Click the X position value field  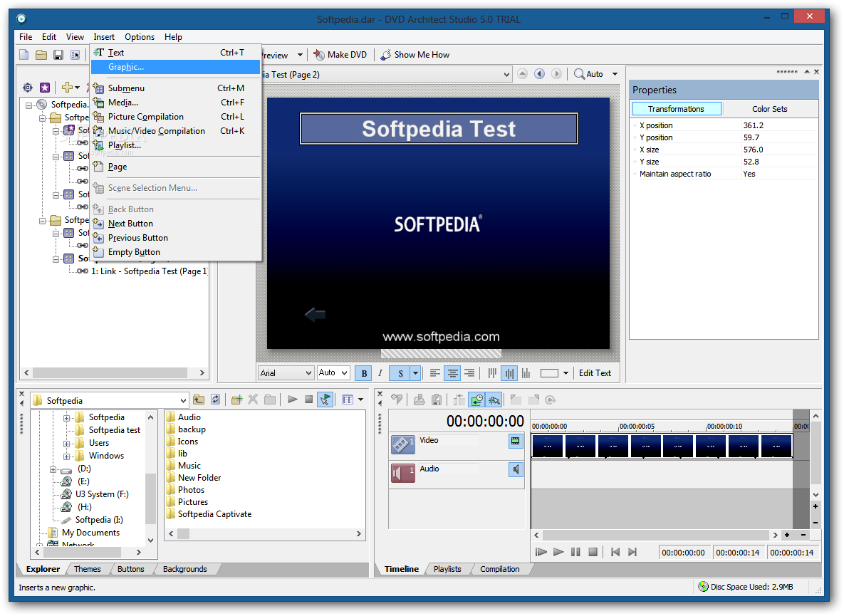click(779, 126)
